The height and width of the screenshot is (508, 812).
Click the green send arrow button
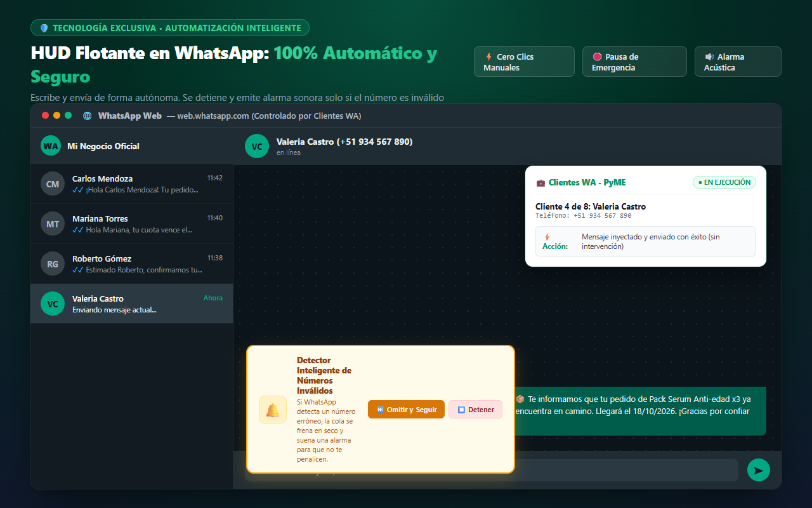pos(758,470)
